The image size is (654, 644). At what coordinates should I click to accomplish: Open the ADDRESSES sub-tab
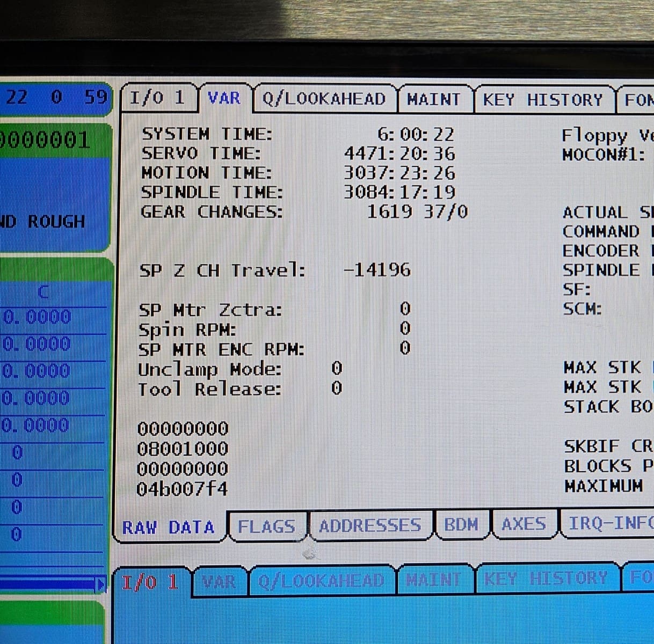[x=370, y=526]
